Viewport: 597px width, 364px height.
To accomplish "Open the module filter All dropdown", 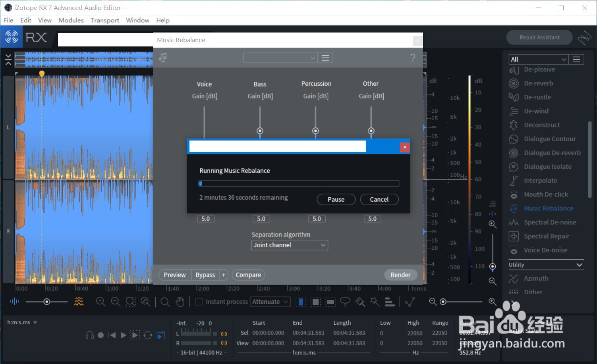I will coord(538,59).
